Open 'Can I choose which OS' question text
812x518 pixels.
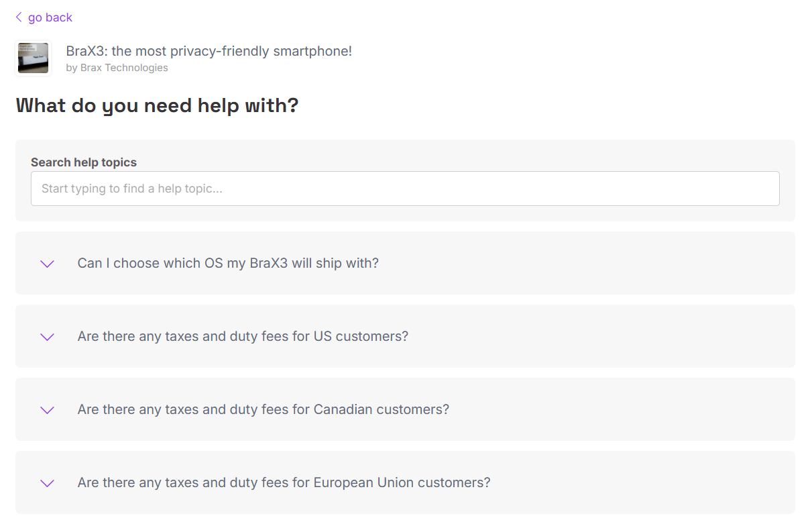click(x=228, y=264)
